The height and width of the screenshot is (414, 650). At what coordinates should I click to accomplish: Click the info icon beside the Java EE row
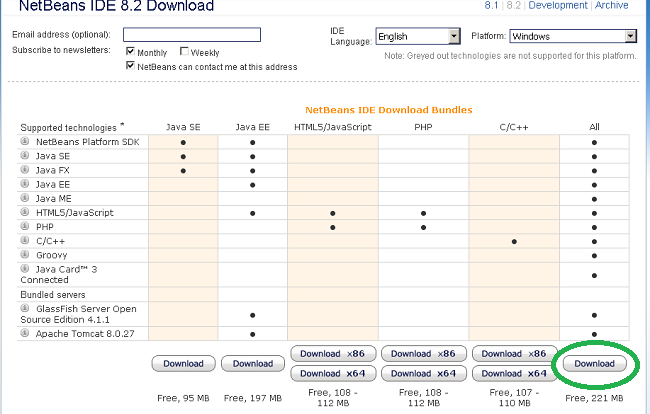(25, 184)
